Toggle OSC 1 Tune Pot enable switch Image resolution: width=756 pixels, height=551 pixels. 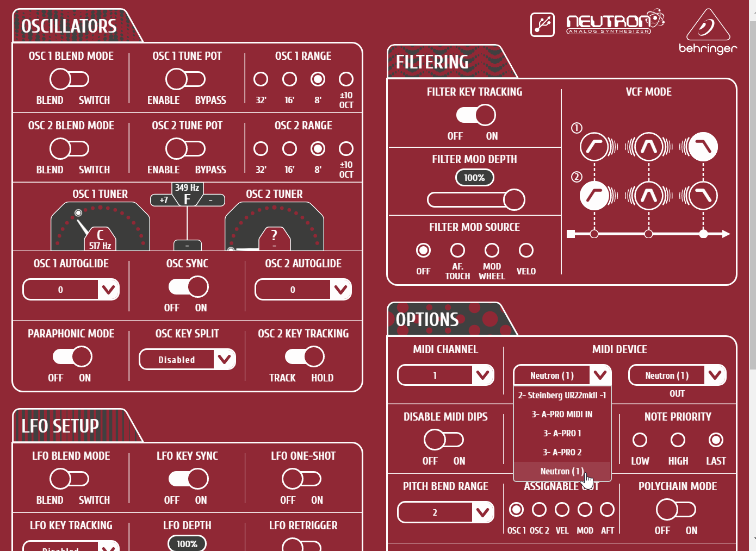coord(185,79)
